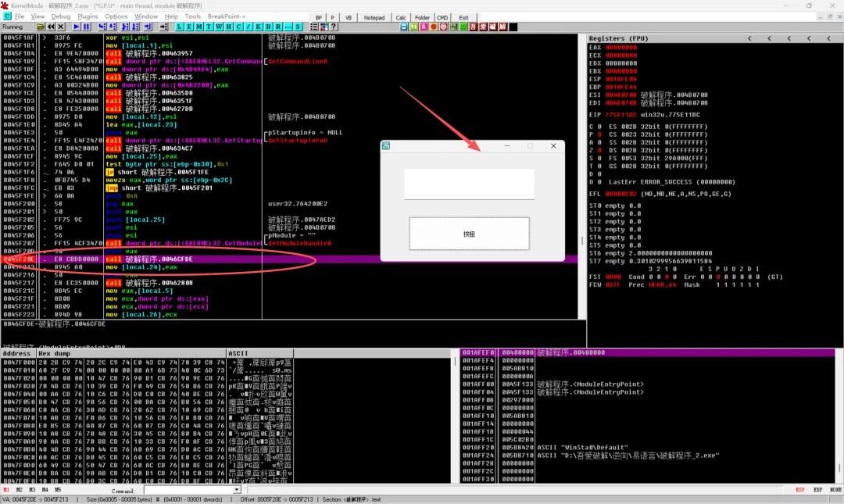Viewport: 844px width, 504px height.
Task: Open the BreakPoint-> menu
Action: coord(227,16)
